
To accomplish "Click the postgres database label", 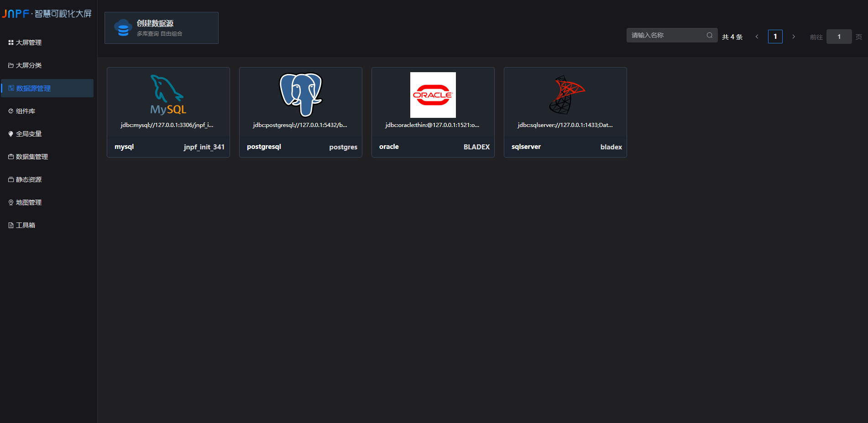I will tap(343, 147).
